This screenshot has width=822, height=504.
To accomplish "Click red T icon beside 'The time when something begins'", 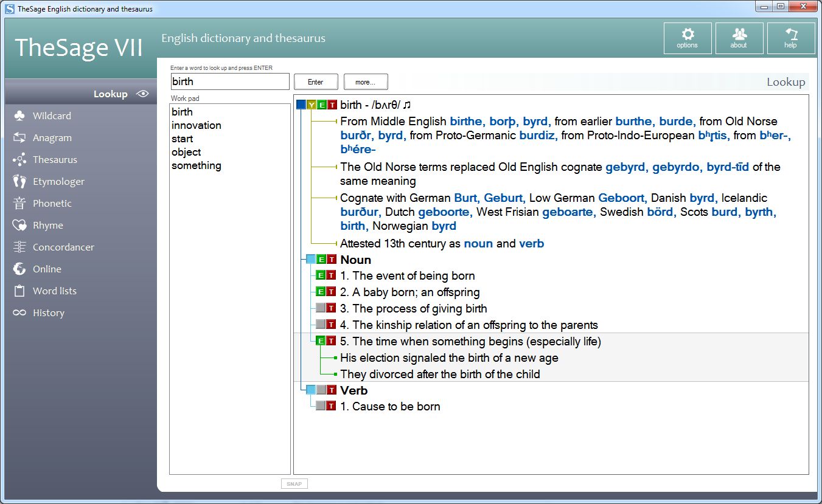I will [331, 341].
